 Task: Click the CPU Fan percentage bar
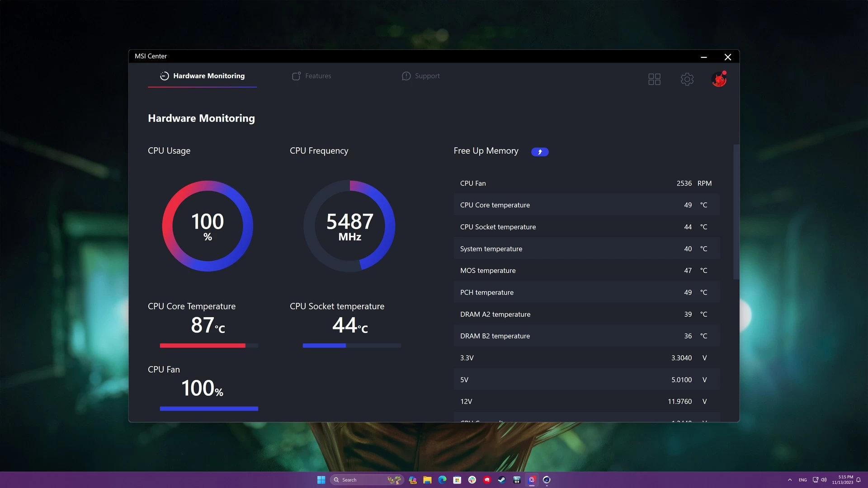pyautogui.click(x=209, y=408)
